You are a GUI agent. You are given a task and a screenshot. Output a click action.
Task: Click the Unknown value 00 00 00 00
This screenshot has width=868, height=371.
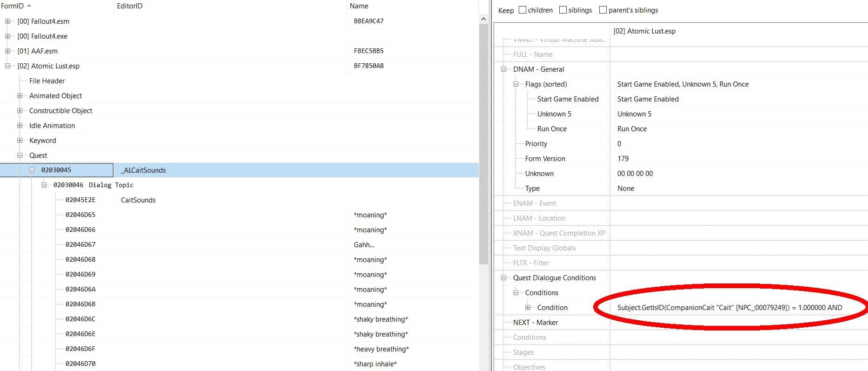tap(635, 174)
